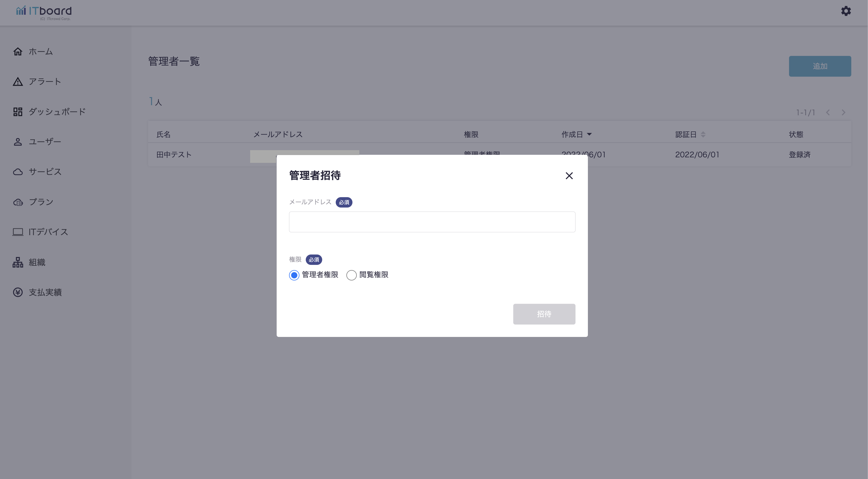The height and width of the screenshot is (479, 868).
Task: Click the user person icon
Action: (x=18, y=142)
